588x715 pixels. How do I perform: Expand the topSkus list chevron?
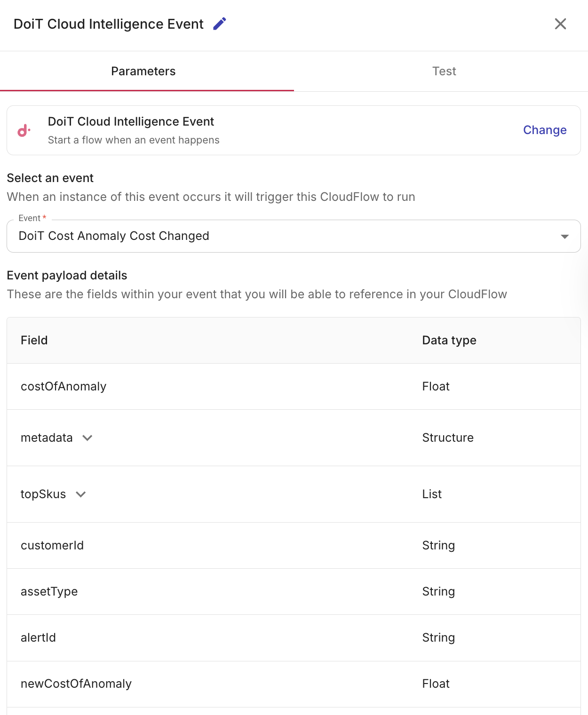(x=81, y=494)
